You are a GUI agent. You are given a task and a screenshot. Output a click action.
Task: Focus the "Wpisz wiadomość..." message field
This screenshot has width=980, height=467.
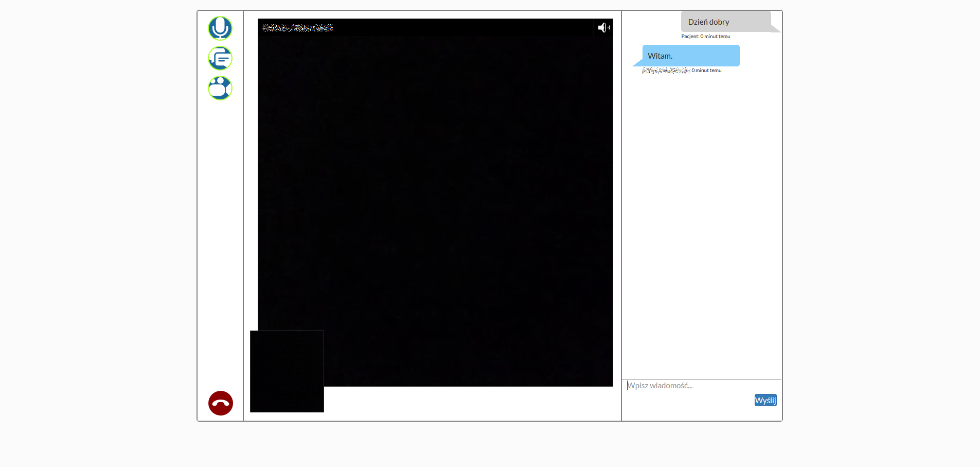point(689,386)
